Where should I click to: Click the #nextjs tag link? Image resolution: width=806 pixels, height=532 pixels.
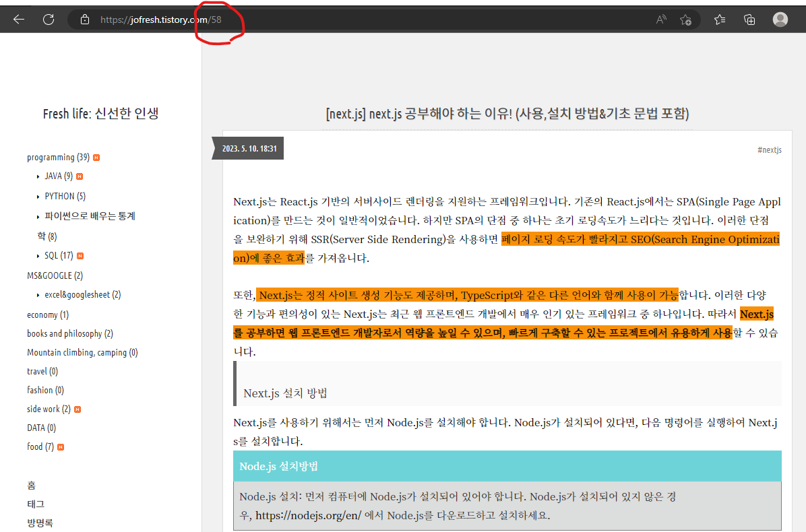click(770, 150)
